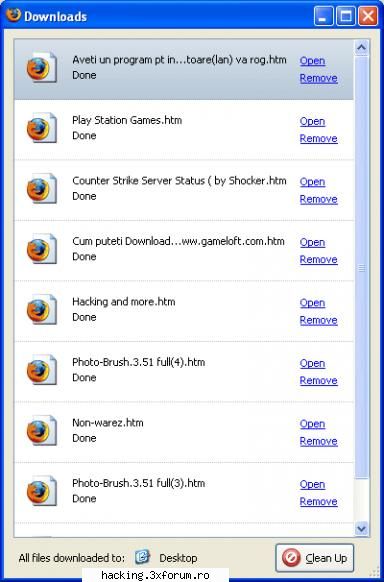Click the Play Station Games.htm file icon
This screenshot has width=384, height=582.
point(42,128)
